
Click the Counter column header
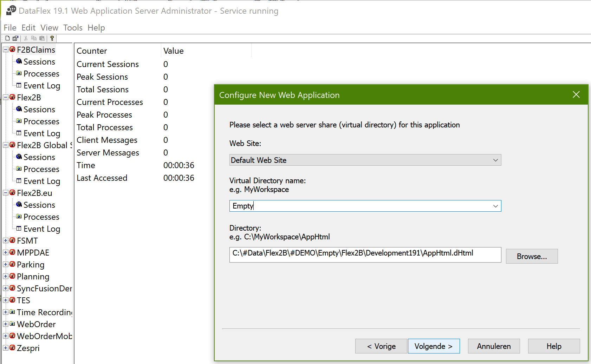(x=118, y=51)
